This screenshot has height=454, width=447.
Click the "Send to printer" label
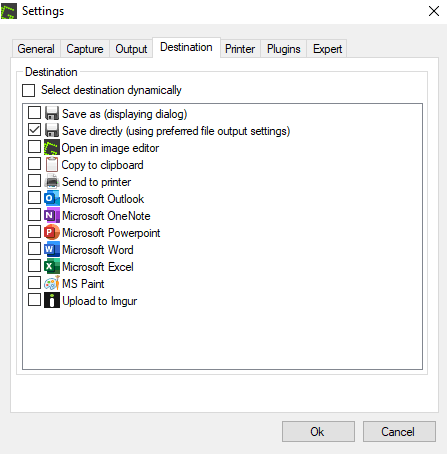[x=97, y=182]
